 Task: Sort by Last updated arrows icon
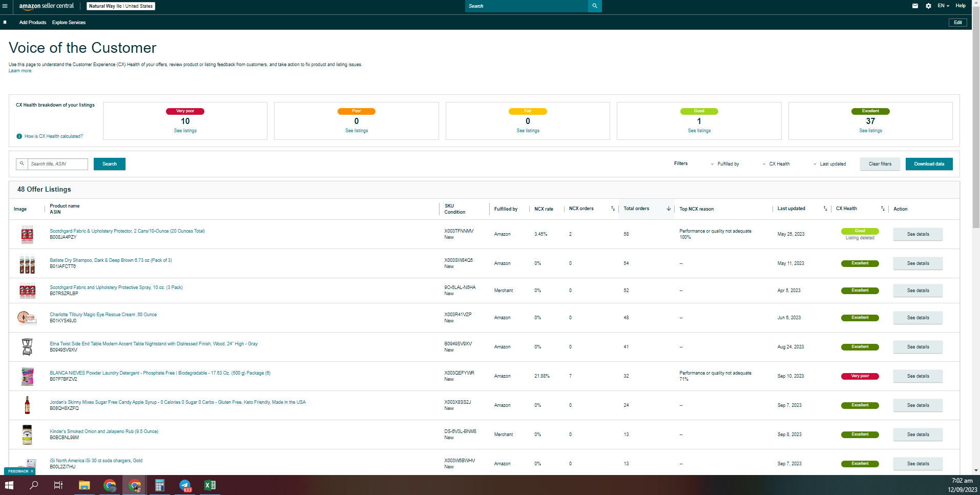click(x=825, y=209)
